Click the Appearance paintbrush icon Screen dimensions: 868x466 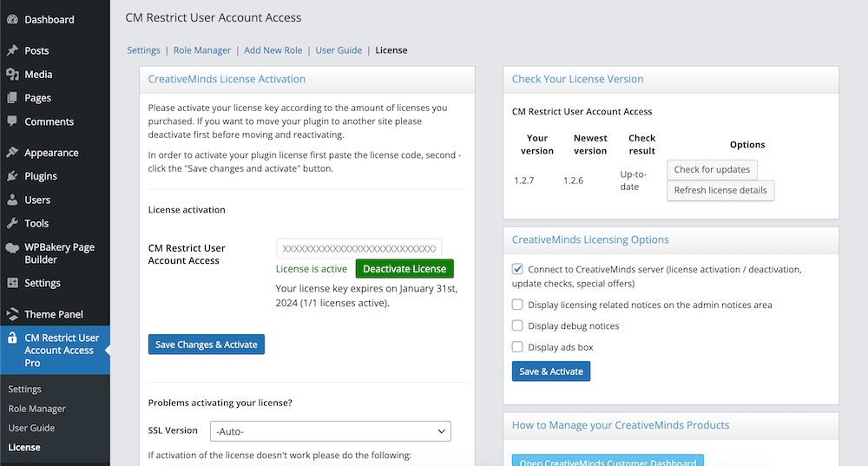point(12,152)
